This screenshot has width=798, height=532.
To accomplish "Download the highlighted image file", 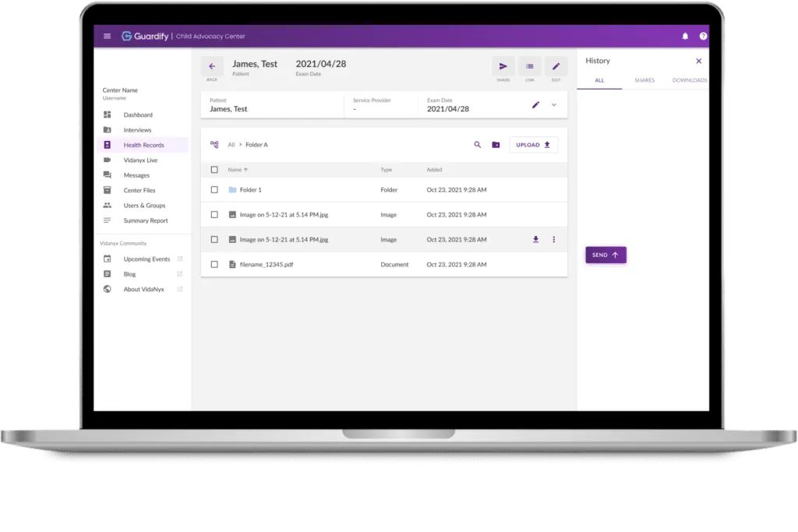I will pyautogui.click(x=535, y=240).
